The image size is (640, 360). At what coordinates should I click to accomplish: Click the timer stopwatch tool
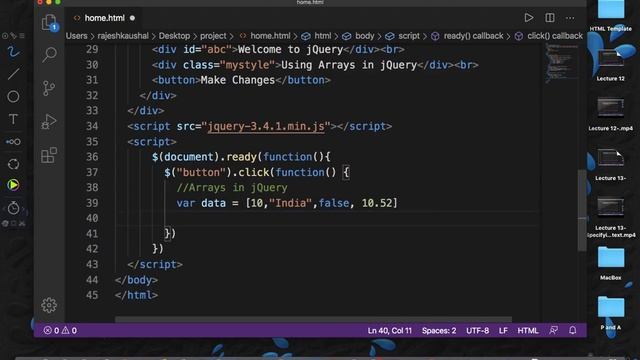13,208
